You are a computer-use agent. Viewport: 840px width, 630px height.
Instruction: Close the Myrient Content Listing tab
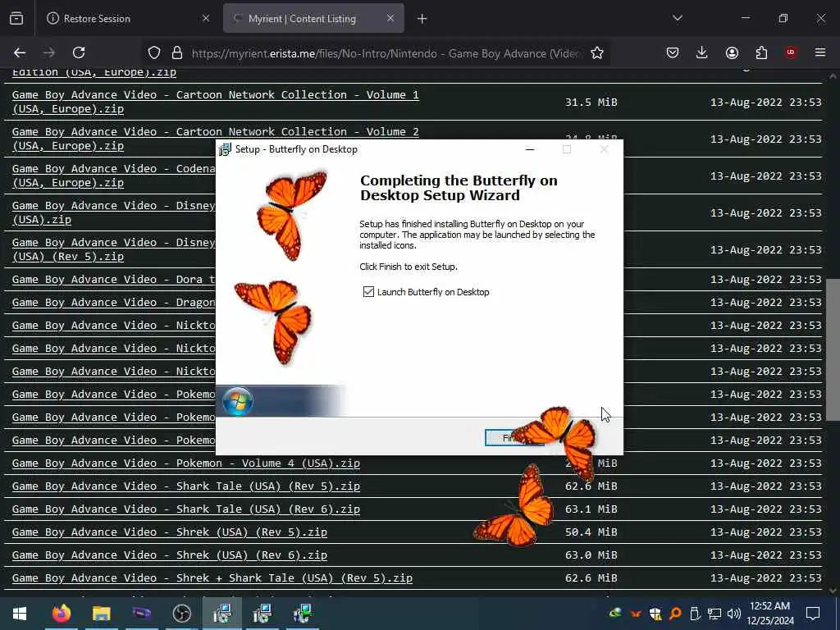[390, 19]
